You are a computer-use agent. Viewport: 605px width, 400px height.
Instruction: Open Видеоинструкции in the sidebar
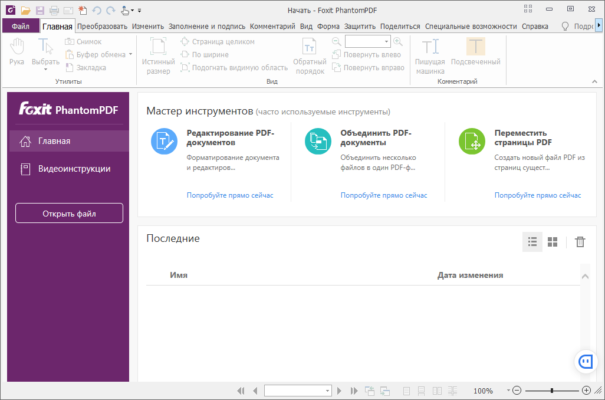pos(68,169)
